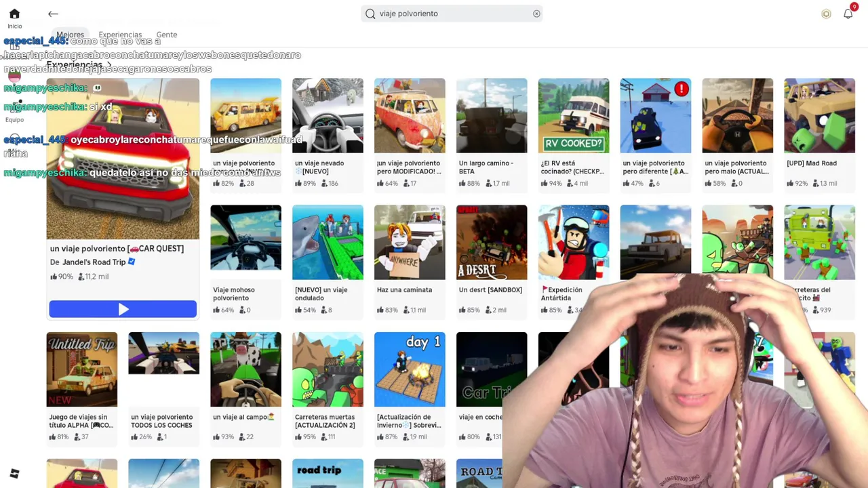Open 'un viaje polvoriento pero malo' thumbnail

click(x=738, y=115)
